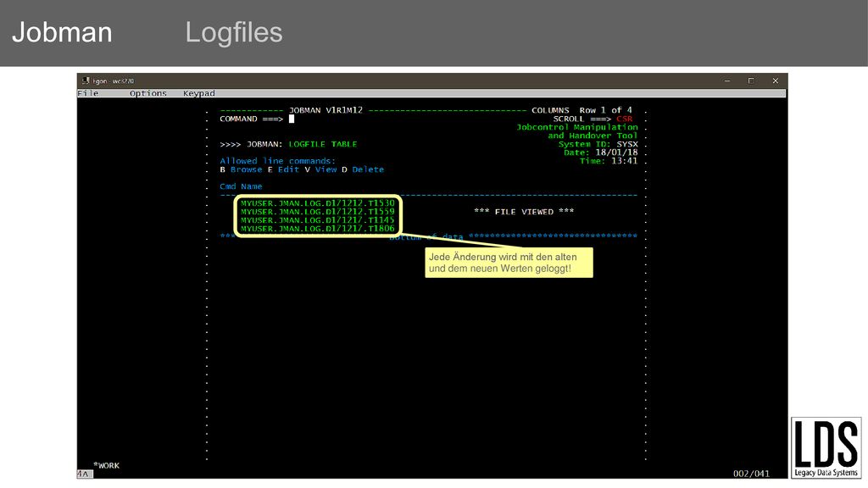868x488 pixels.
Task: Open the Options menu
Action: (147, 93)
